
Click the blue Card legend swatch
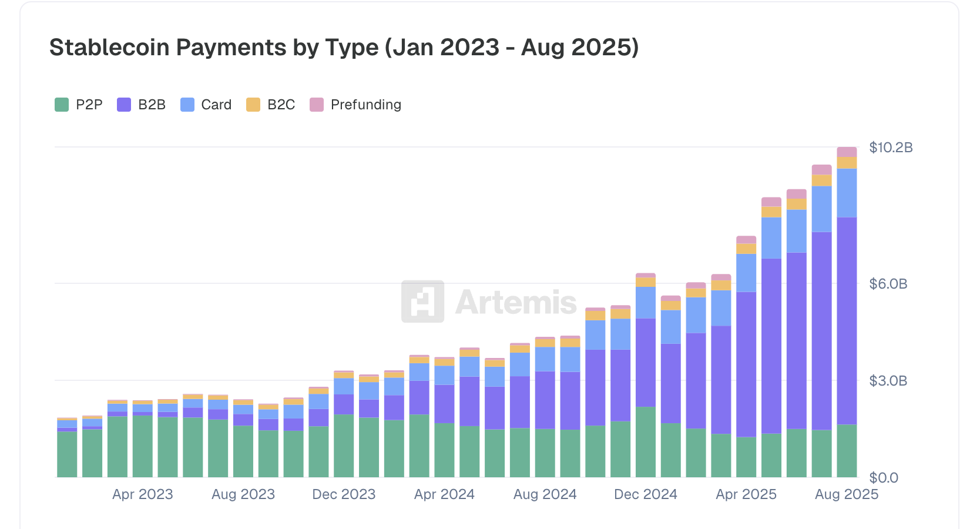tap(187, 105)
